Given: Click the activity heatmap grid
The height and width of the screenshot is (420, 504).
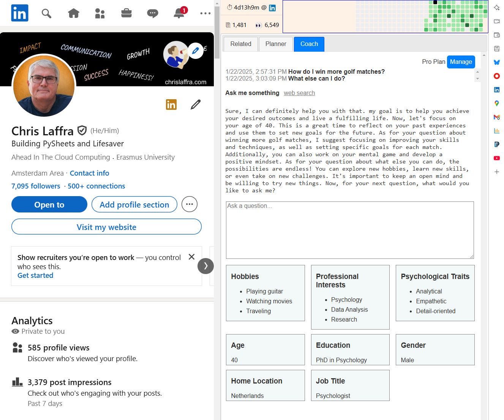Looking at the screenshot, I should pyautogui.click(x=386, y=16).
